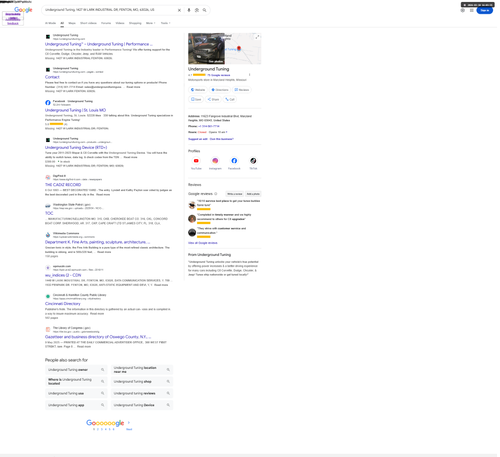
Task: Open the 76 Google reviews link
Action: coord(219,75)
